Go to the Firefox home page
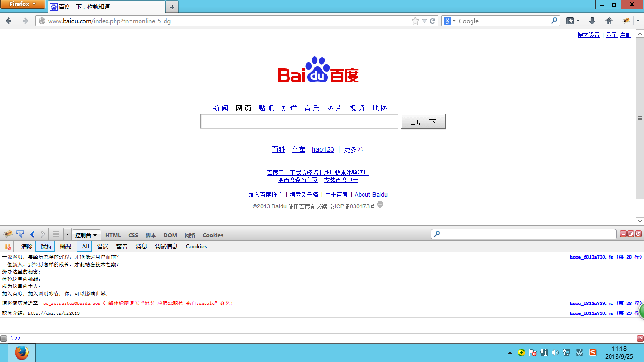The image size is (644, 362). coord(609,21)
